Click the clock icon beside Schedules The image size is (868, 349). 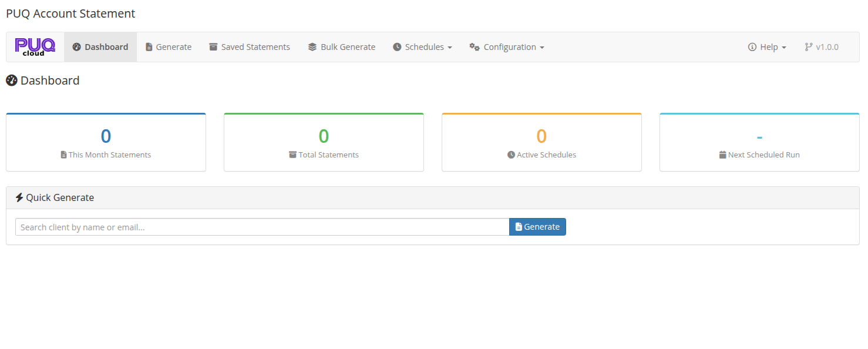click(x=398, y=46)
